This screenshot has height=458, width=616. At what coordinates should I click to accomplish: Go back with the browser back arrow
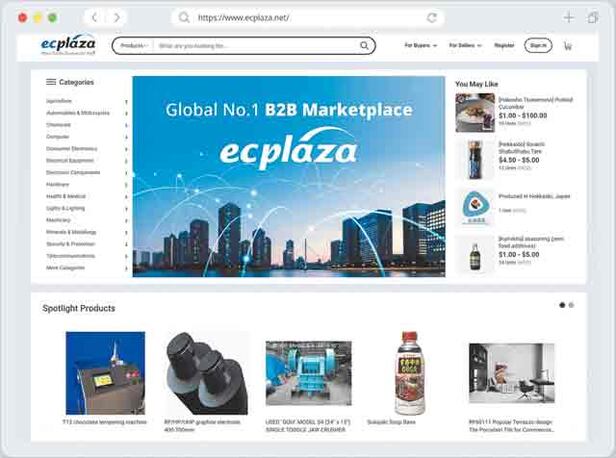94,18
